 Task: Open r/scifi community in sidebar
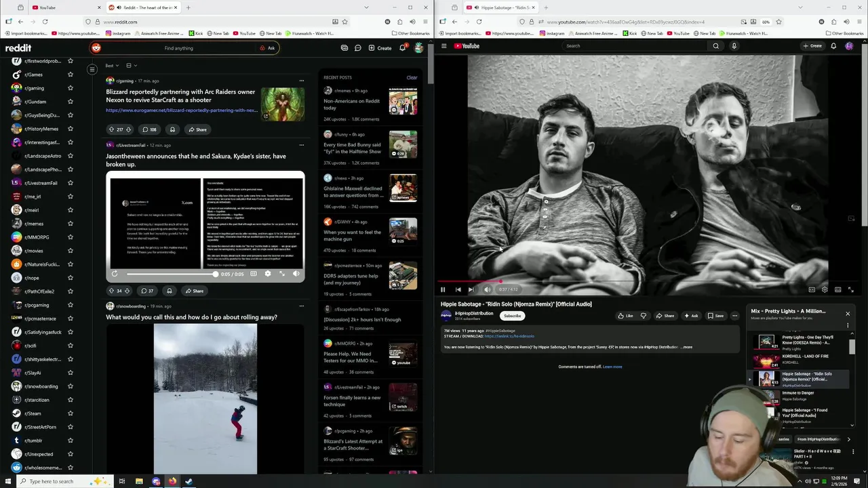[x=30, y=346]
